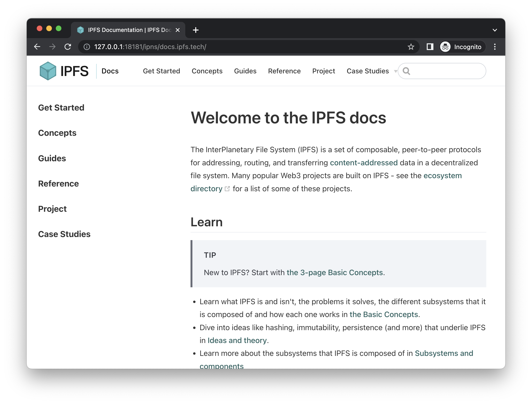Image resolution: width=532 pixels, height=404 pixels.
Task: Open Case Studies in top navigation
Action: click(x=367, y=71)
